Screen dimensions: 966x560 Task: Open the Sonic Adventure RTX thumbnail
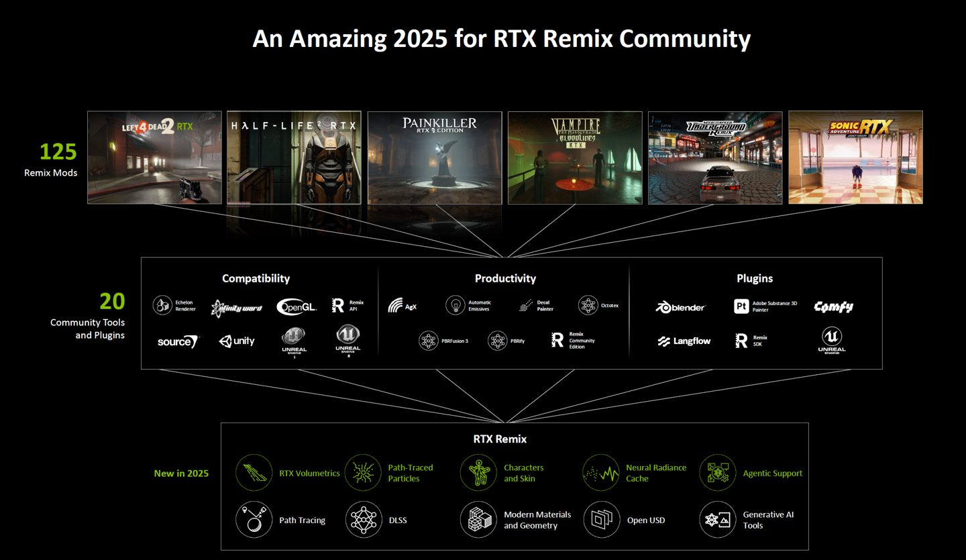click(x=855, y=158)
